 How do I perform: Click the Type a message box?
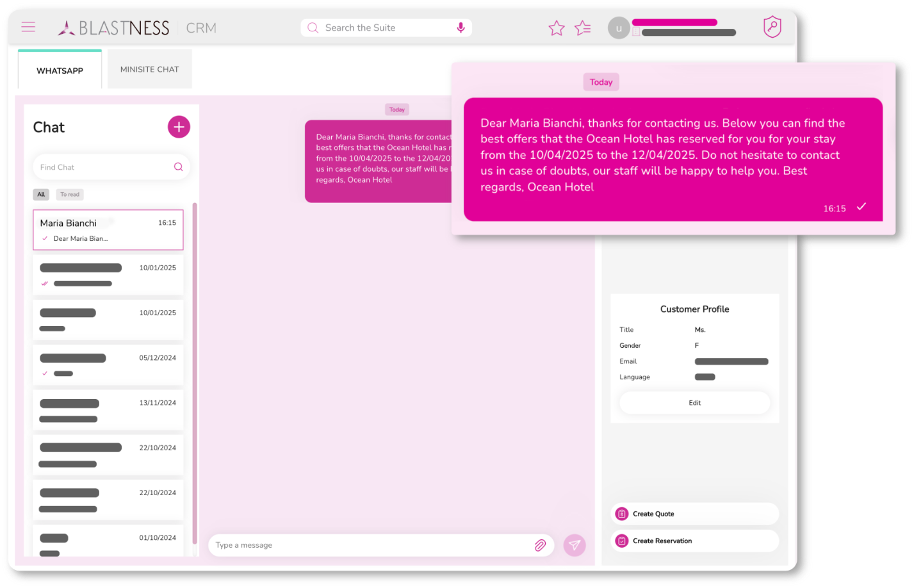coord(381,545)
